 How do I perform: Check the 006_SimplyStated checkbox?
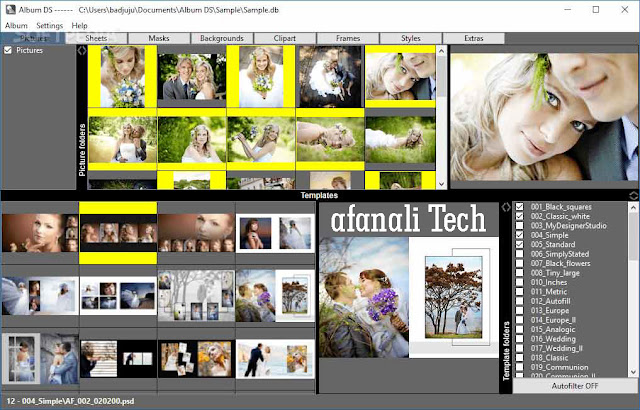tap(519, 254)
